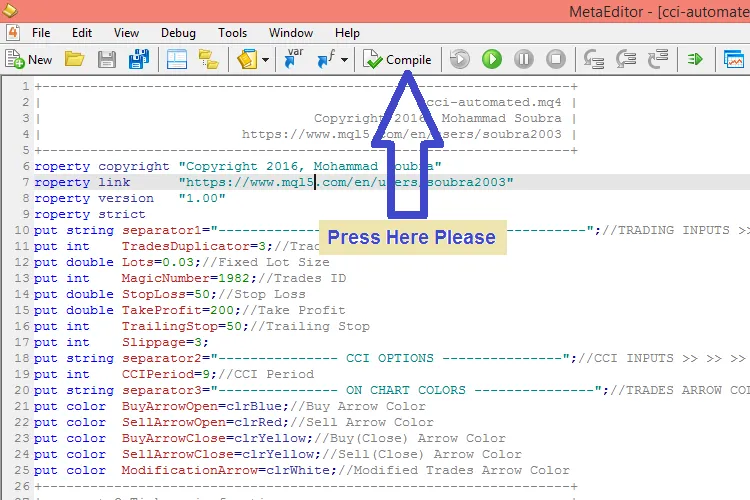Open the Tools menu
750x500 pixels.
[x=232, y=33]
